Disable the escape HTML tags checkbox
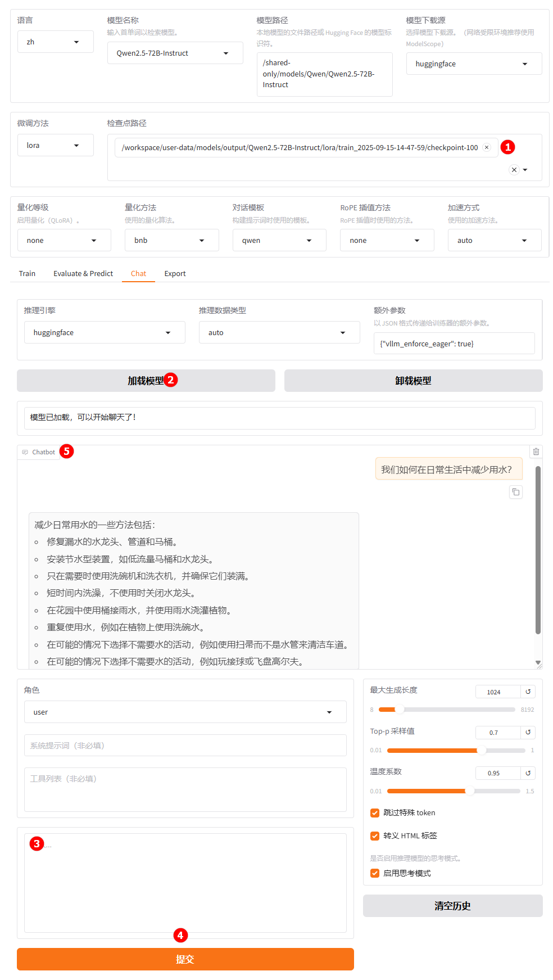 coord(375,836)
